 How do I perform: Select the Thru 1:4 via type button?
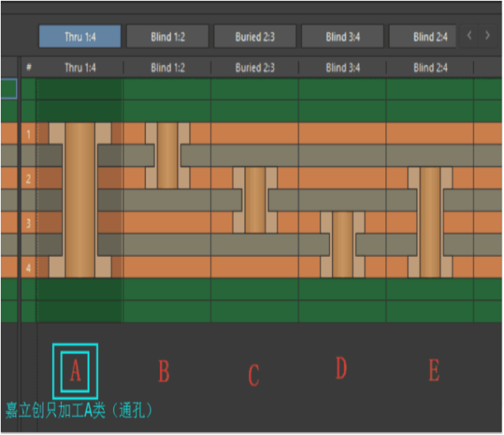tap(80, 37)
